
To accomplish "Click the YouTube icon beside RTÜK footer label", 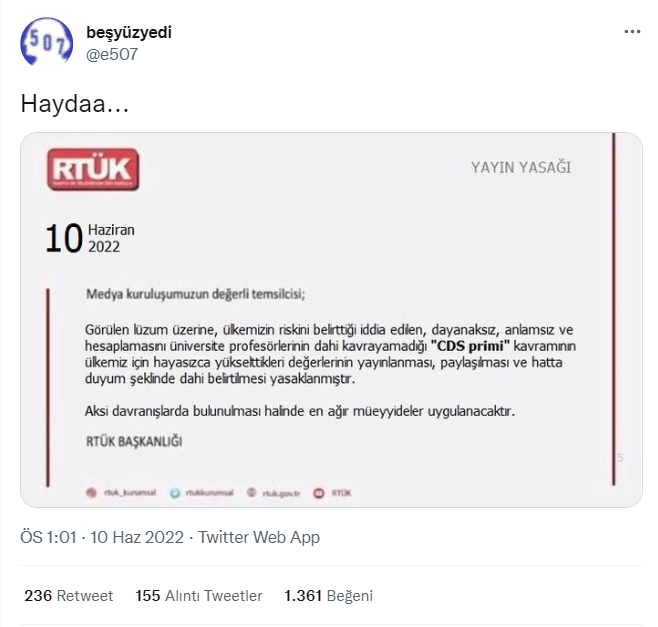I will click(319, 493).
